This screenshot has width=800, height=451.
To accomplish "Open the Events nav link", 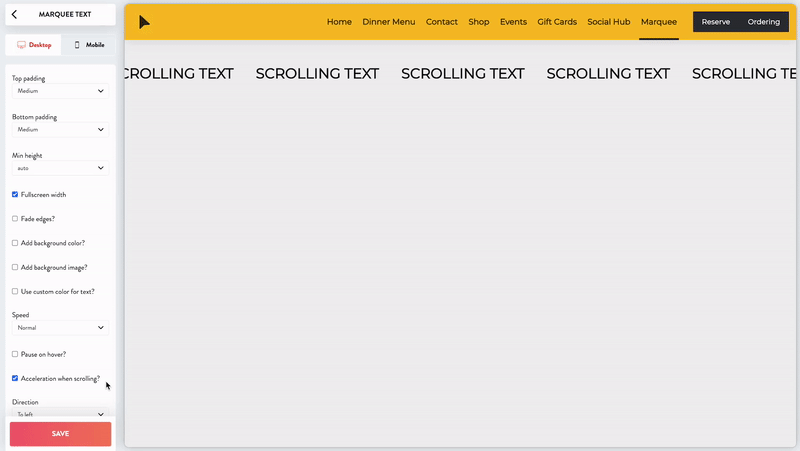I will tap(513, 22).
